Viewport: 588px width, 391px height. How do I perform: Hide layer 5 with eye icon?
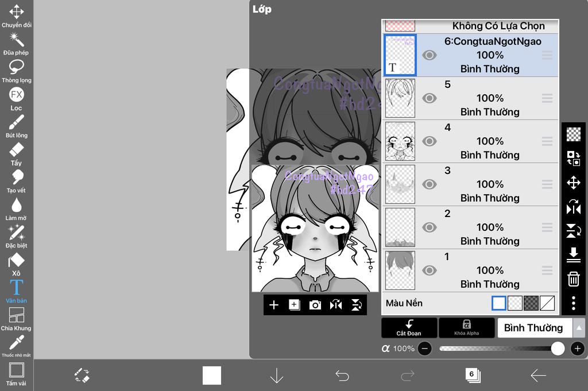430,98
